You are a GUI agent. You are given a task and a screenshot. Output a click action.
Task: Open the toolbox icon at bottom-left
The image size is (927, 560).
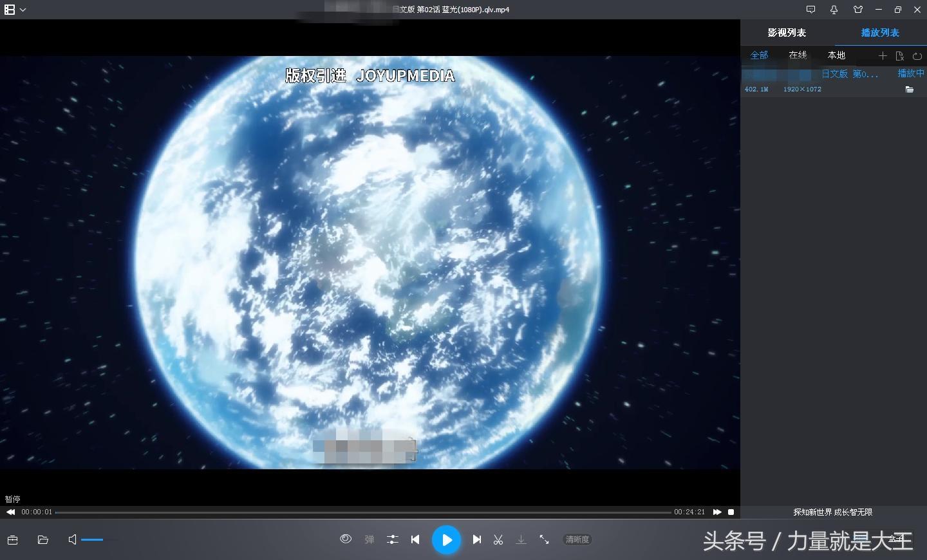12,540
